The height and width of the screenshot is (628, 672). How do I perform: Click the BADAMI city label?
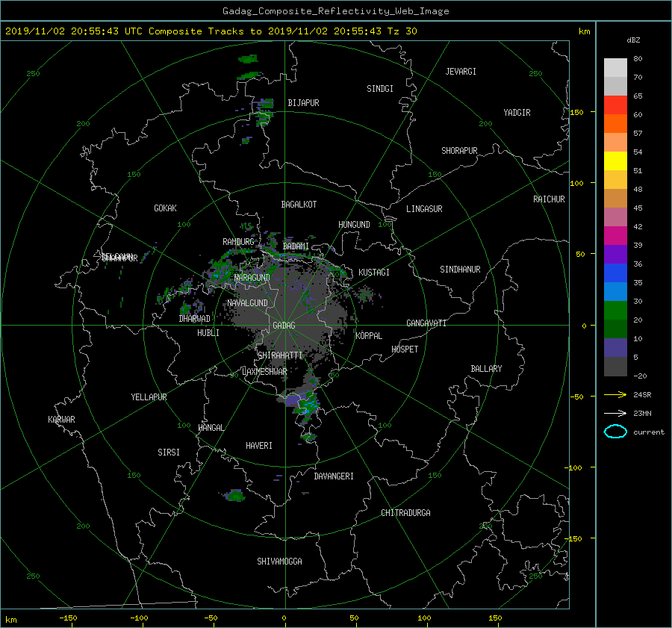click(296, 246)
